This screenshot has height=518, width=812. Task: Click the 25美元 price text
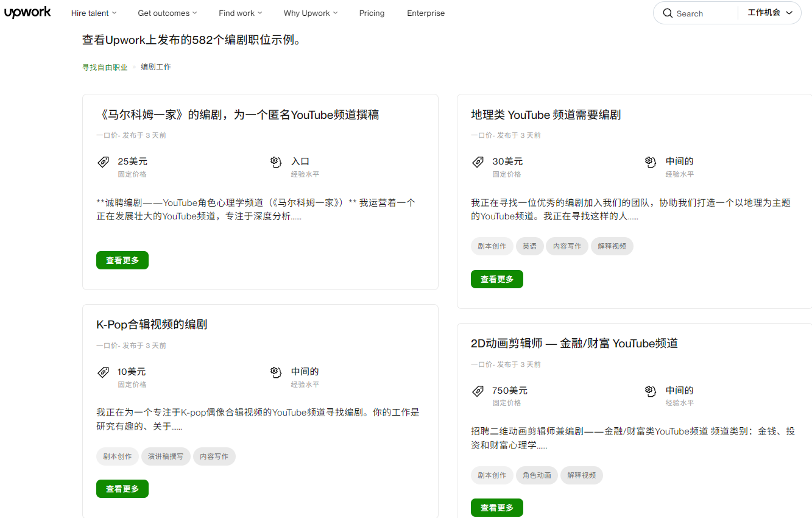tap(132, 161)
